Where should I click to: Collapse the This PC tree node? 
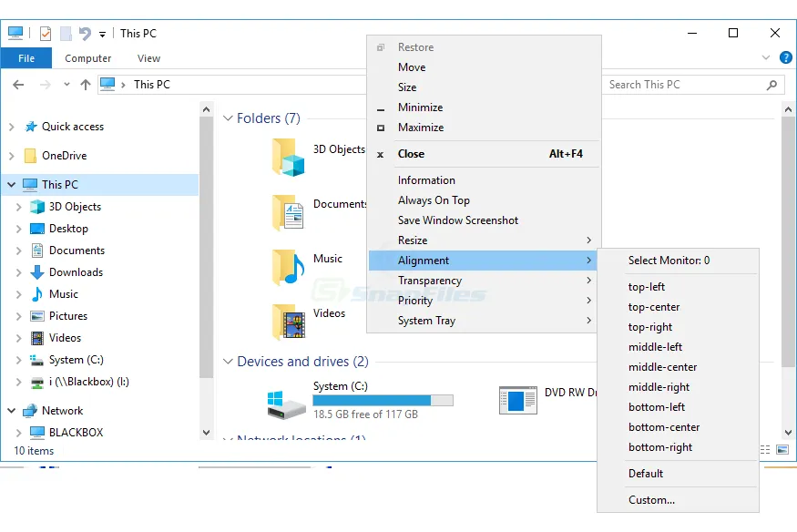tap(11, 184)
